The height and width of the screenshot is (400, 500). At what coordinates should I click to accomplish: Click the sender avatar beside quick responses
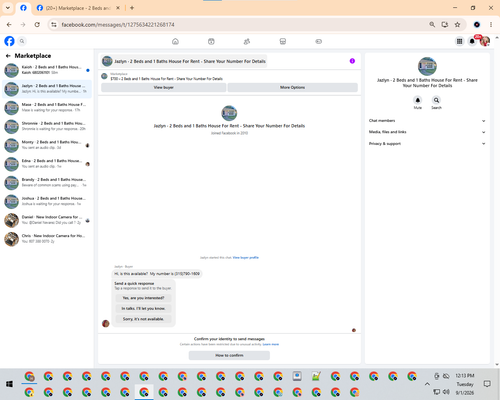(106, 323)
